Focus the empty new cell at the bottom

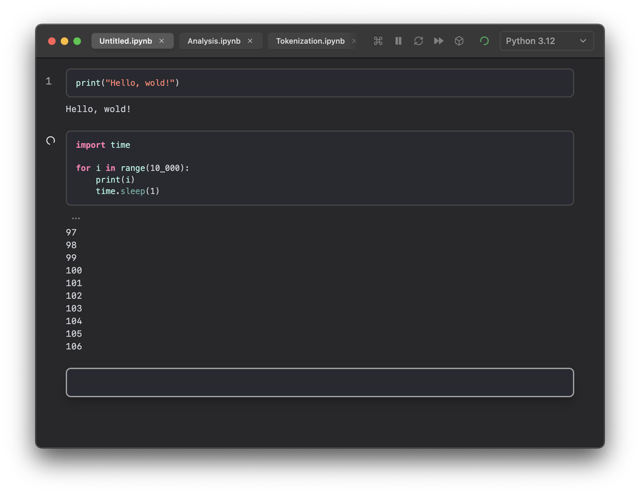click(x=320, y=382)
